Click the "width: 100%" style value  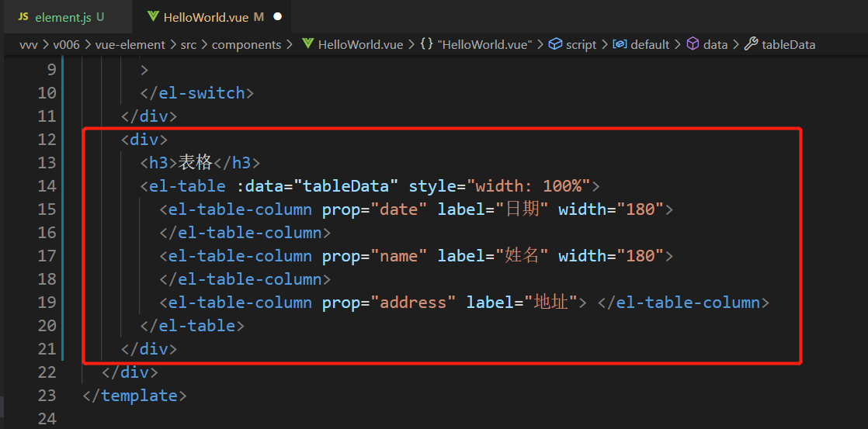click(x=529, y=185)
